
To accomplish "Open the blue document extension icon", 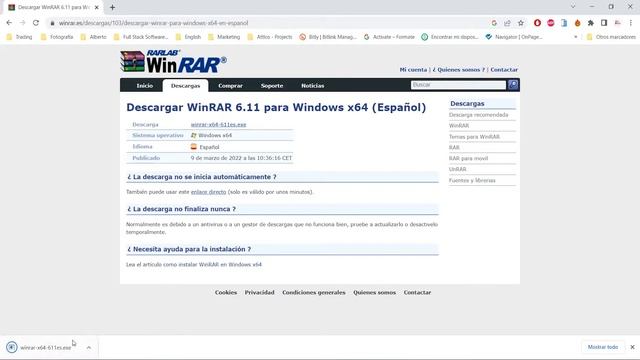I will [564, 23].
